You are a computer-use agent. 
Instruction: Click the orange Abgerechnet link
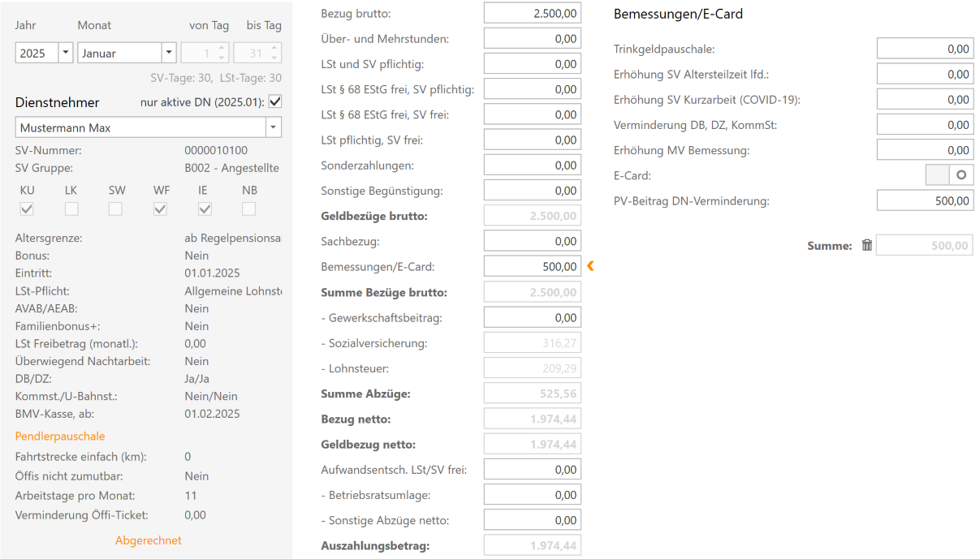click(x=149, y=540)
